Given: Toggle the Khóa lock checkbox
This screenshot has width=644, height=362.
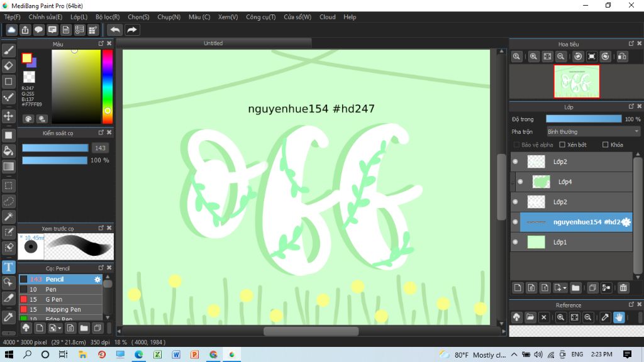Looking at the screenshot, I should point(605,145).
